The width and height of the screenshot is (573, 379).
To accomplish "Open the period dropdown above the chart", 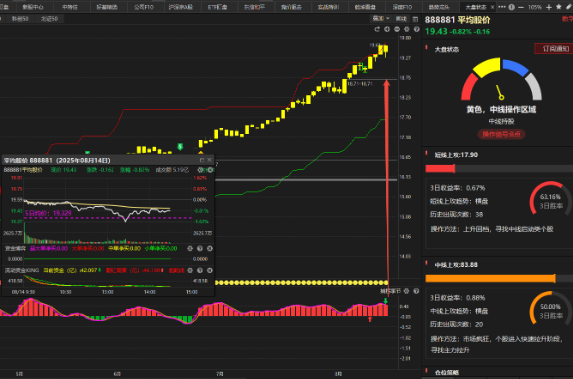I will click(x=381, y=19).
